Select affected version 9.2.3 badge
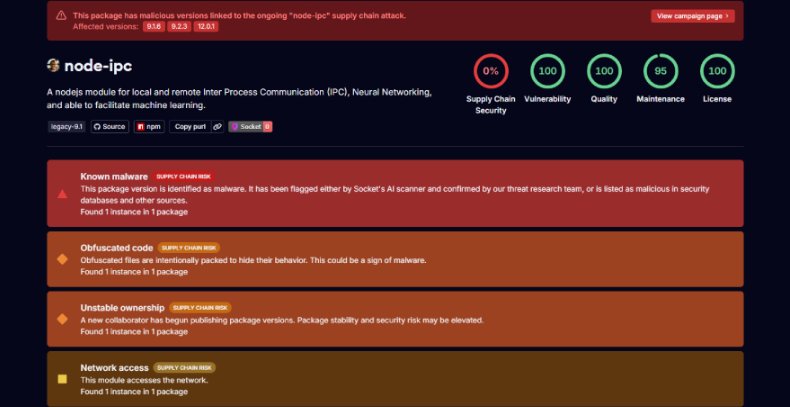Viewport: 790px width, 407px height. point(179,27)
